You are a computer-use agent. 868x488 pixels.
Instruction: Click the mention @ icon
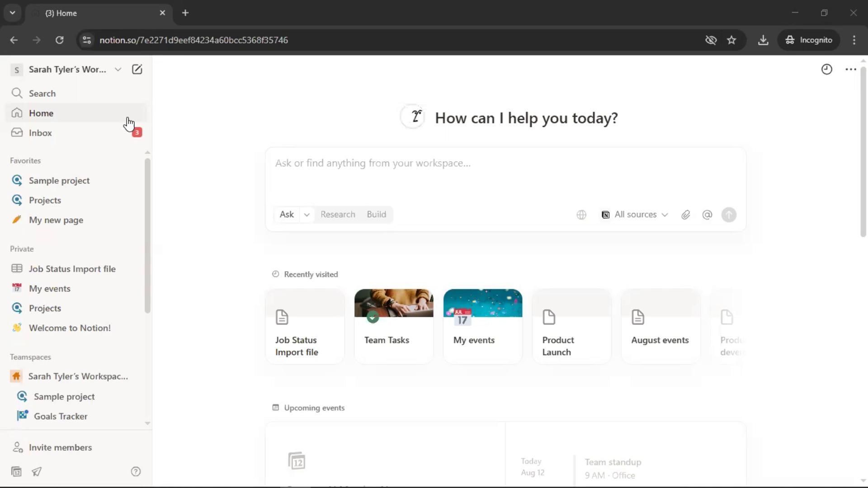707,215
